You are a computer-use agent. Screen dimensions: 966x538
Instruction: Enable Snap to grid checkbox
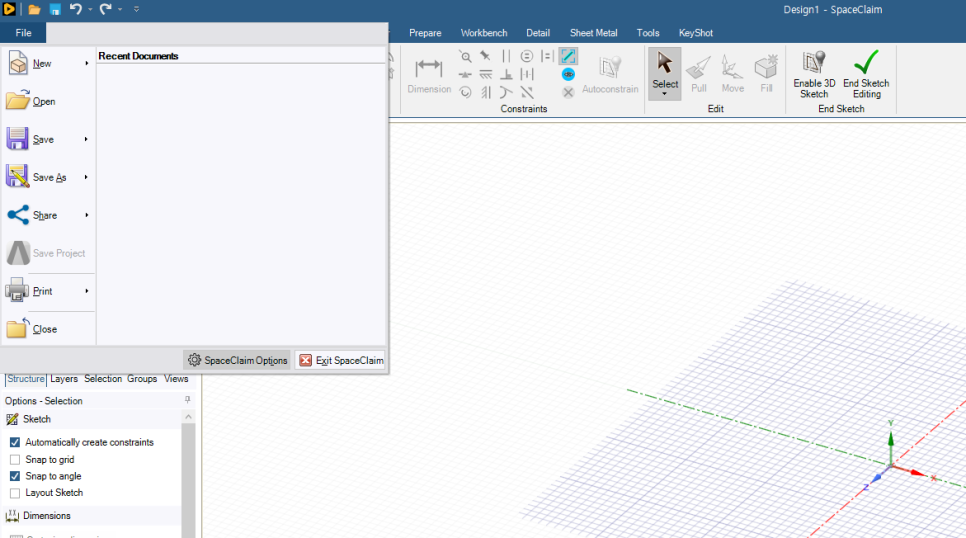point(15,460)
